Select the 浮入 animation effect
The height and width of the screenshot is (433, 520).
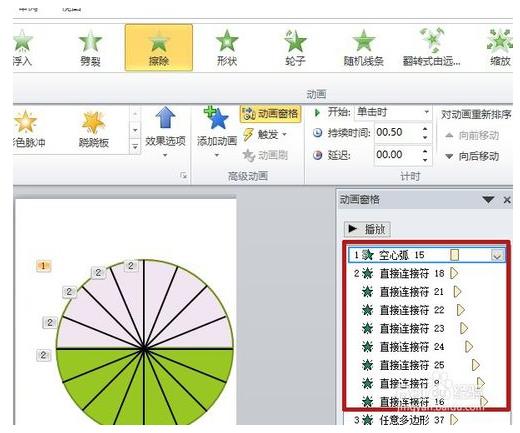point(22,48)
